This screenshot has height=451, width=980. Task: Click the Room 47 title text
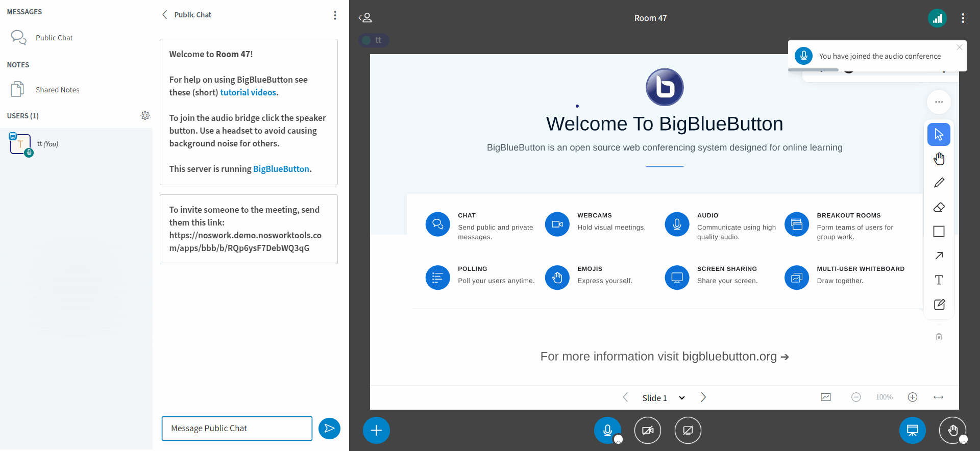pyautogui.click(x=650, y=18)
